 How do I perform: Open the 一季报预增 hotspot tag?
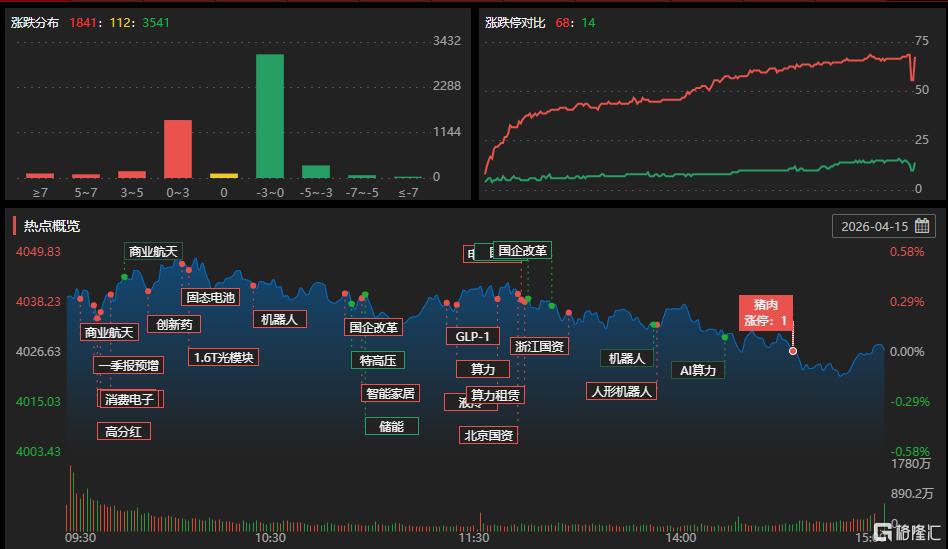[129, 365]
